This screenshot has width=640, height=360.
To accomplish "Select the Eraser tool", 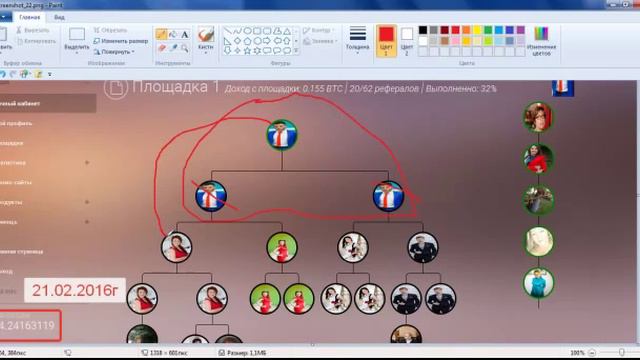I will pos(162,48).
